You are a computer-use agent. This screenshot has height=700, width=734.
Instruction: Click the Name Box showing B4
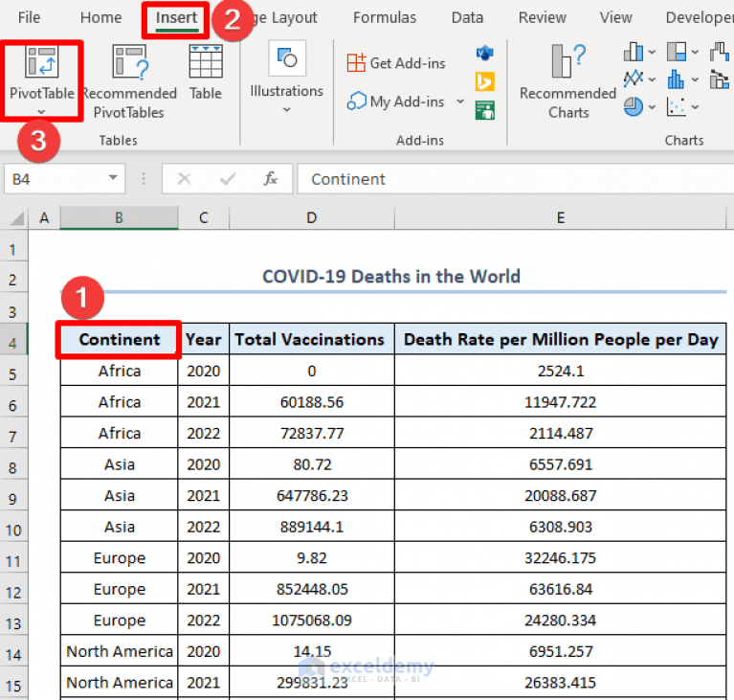(x=65, y=178)
